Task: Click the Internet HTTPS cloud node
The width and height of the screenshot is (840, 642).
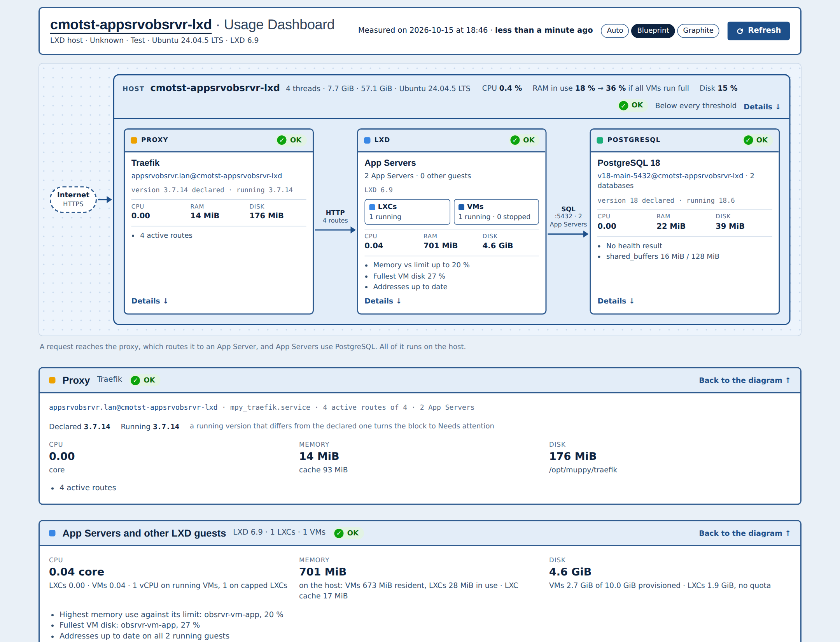Action: pos(73,199)
